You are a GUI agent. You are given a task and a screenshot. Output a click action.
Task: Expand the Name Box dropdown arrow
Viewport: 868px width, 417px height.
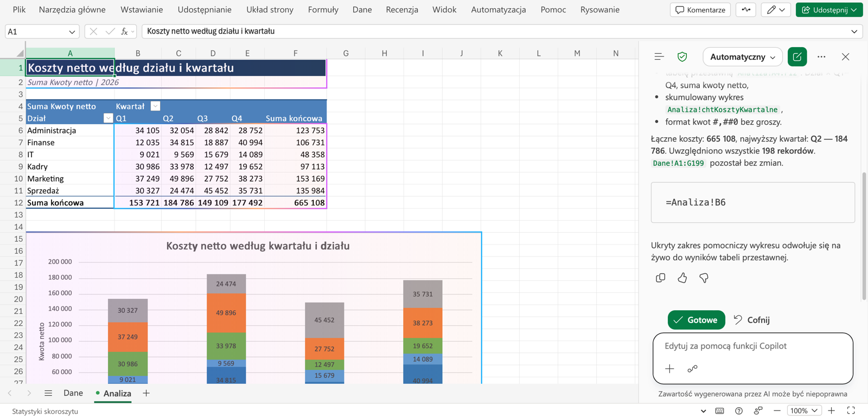click(72, 32)
